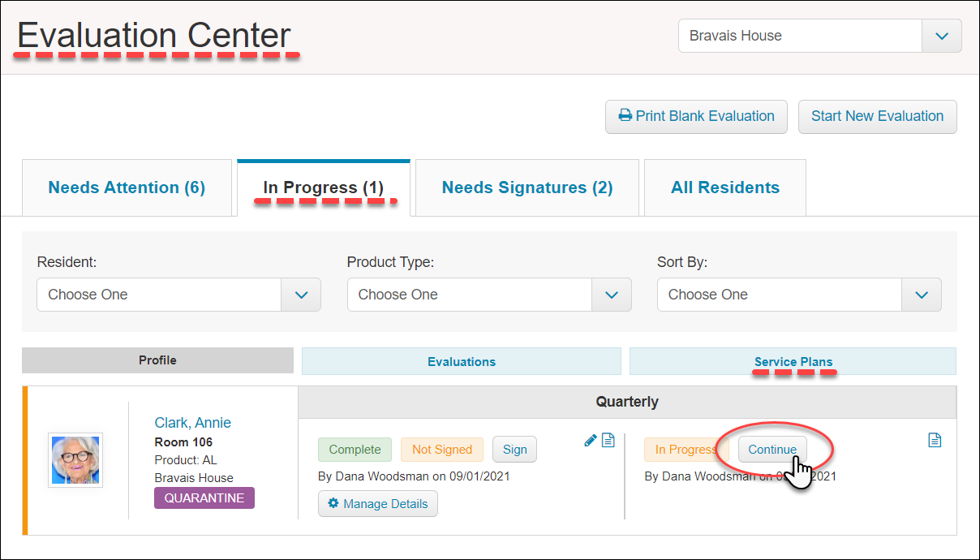Open the Product Type filter dropdown
Image resolution: width=980 pixels, height=560 pixels.
pos(489,295)
